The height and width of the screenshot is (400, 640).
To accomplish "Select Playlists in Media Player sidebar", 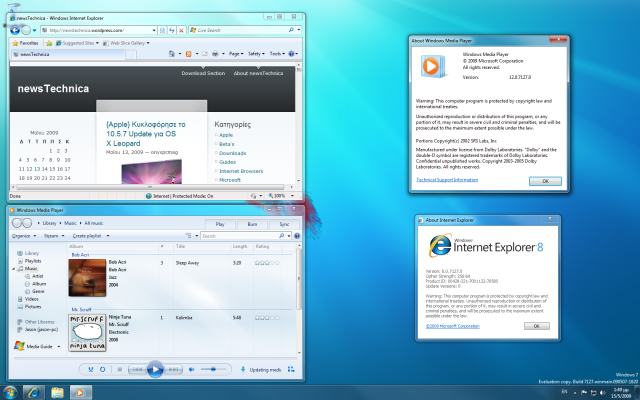I will click(x=33, y=261).
